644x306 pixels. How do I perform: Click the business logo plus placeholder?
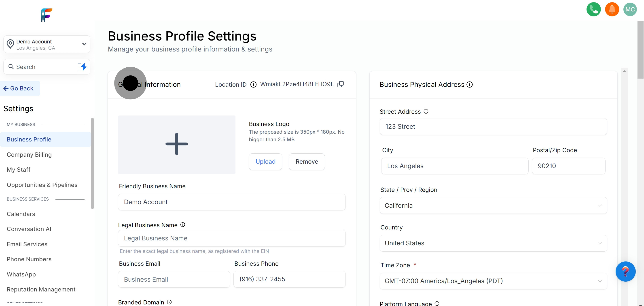coord(176,144)
